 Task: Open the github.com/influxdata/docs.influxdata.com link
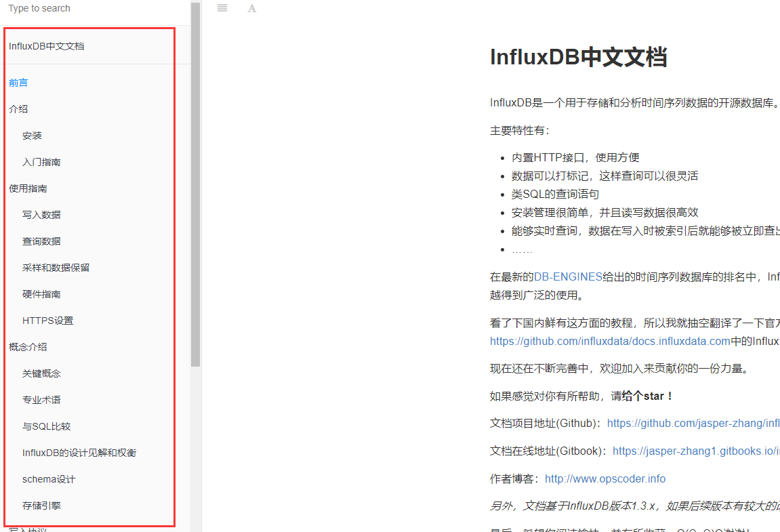(x=611, y=341)
